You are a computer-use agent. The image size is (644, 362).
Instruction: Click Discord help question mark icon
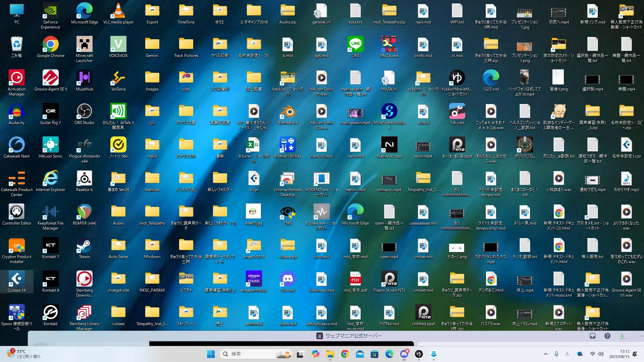click(x=607, y=336)
